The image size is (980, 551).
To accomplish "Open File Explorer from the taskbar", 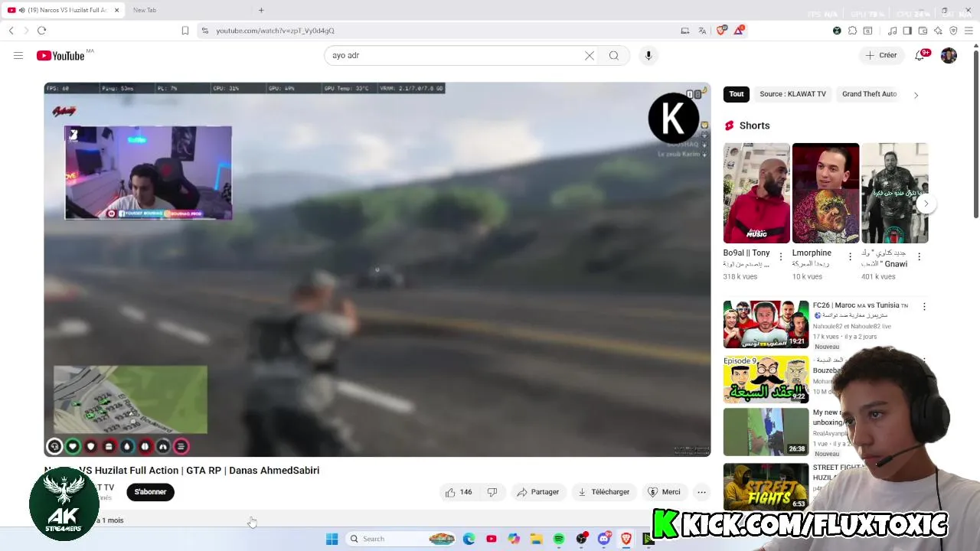I will coord(536,539).
